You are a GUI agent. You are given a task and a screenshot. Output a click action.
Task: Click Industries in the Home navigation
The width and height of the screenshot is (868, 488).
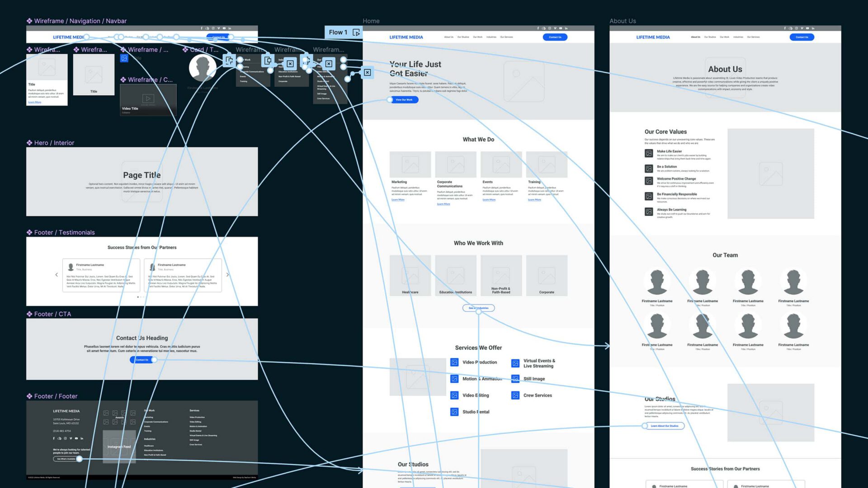click(491, 37)
